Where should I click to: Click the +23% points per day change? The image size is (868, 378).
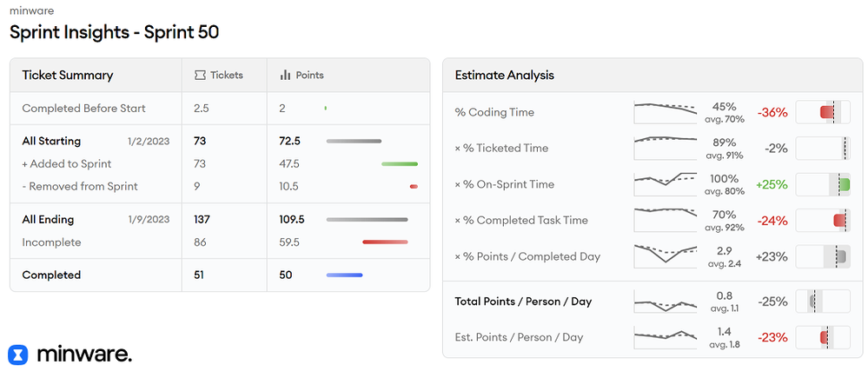(772, 256)
